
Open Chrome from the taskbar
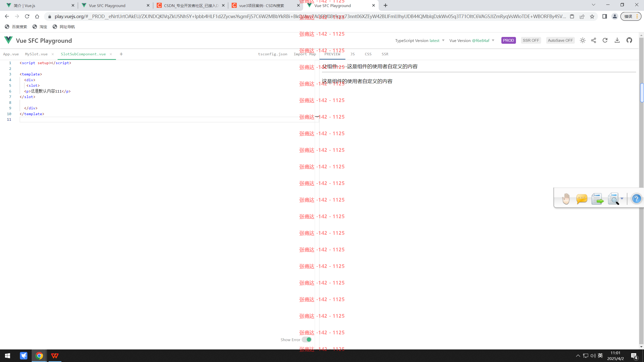39,356
